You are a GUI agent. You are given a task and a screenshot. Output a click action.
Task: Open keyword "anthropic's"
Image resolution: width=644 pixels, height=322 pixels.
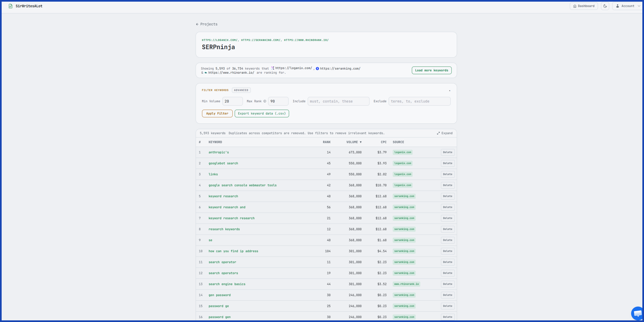click(x=219, y=152)
